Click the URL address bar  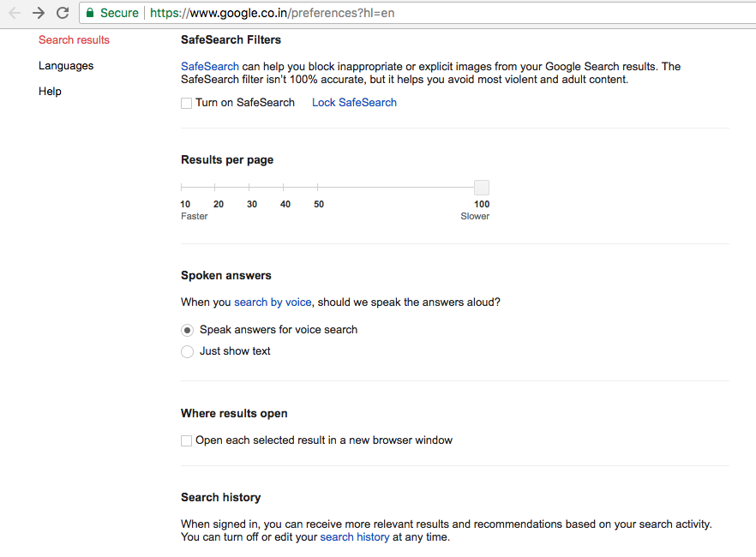(429, 13)
